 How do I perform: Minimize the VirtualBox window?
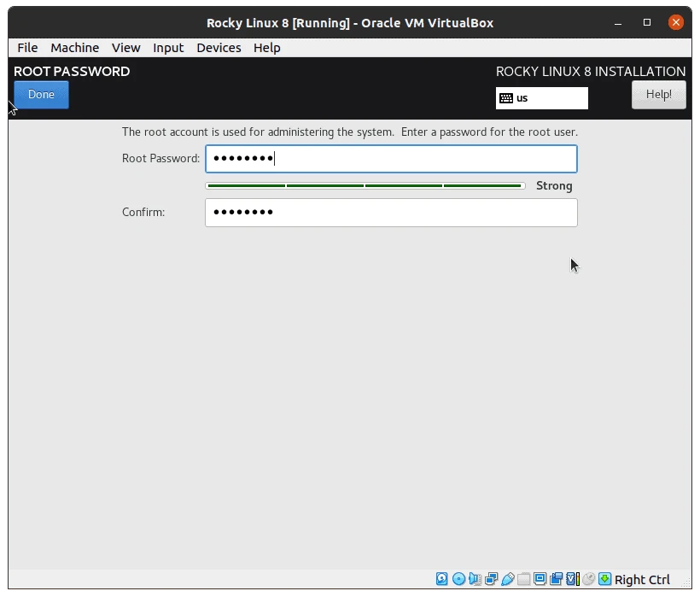pos(618,23)
